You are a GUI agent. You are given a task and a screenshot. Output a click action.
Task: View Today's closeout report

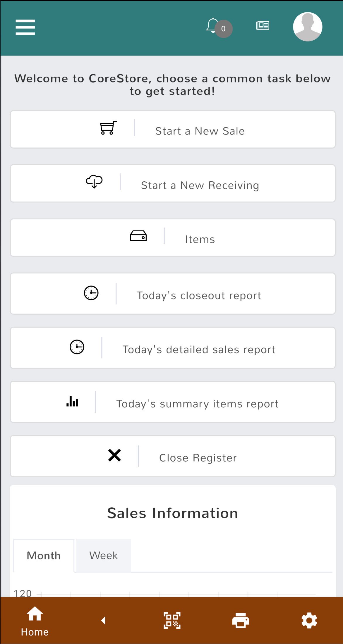[199, 295]
